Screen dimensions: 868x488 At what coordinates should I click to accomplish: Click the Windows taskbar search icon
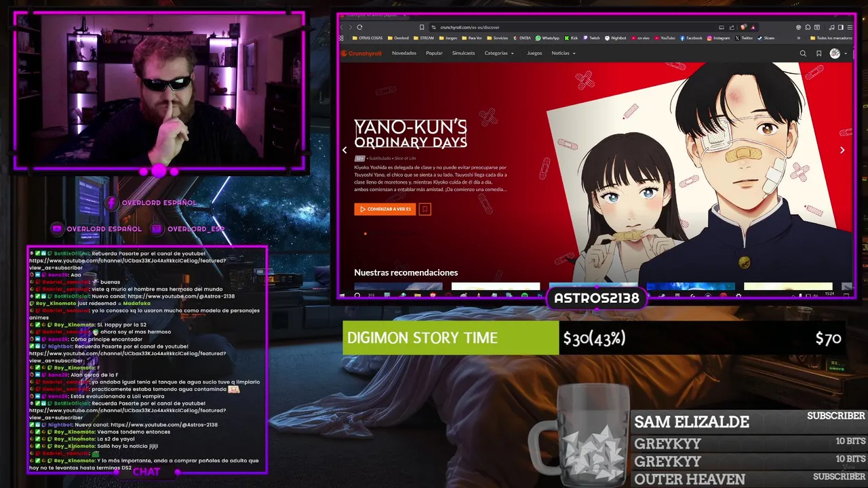pyautogui.click(x=357, y=295)
